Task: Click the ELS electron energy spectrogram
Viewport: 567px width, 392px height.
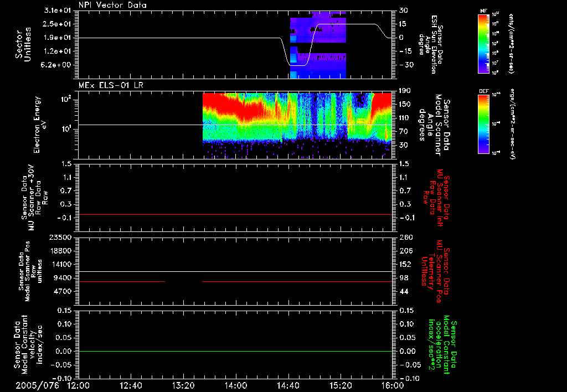Action: pyautogui.click(x=297, y=126)
